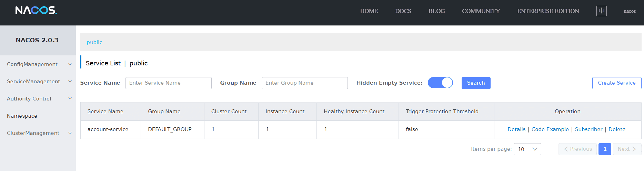
Task: Go to HOME in top navigation
Action: pyautogui.click(x=369, y=11)
